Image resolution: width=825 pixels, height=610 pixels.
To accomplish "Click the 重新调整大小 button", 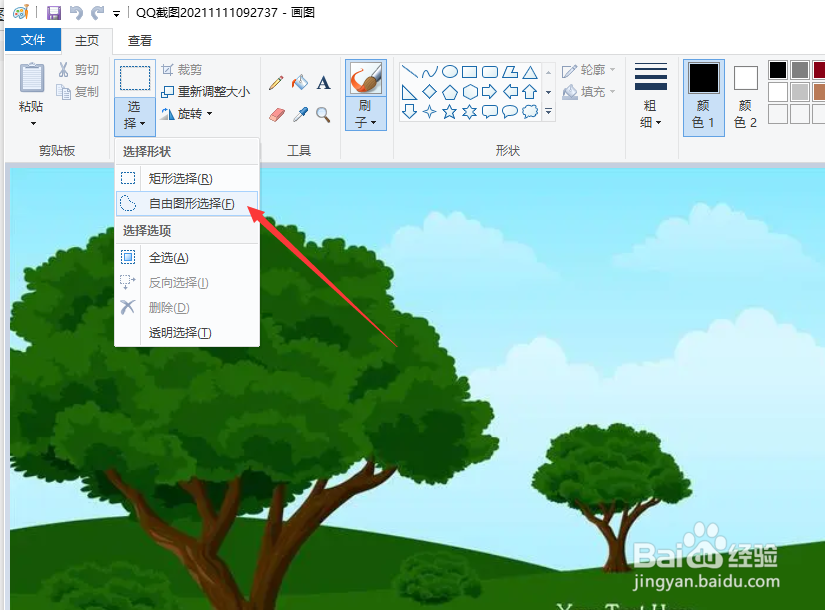I will (205, 91).
